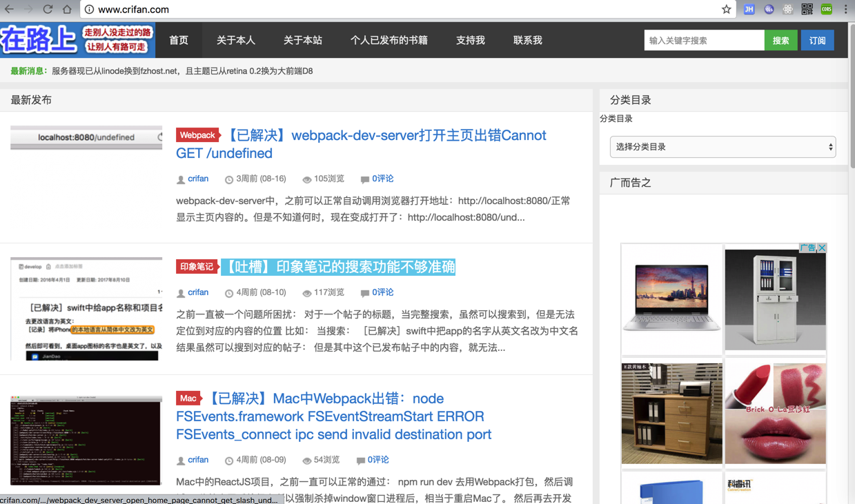This screenshot has height=504, width=855.
Task: Open the React developer tools extension icon
Action: coord(787,10)
